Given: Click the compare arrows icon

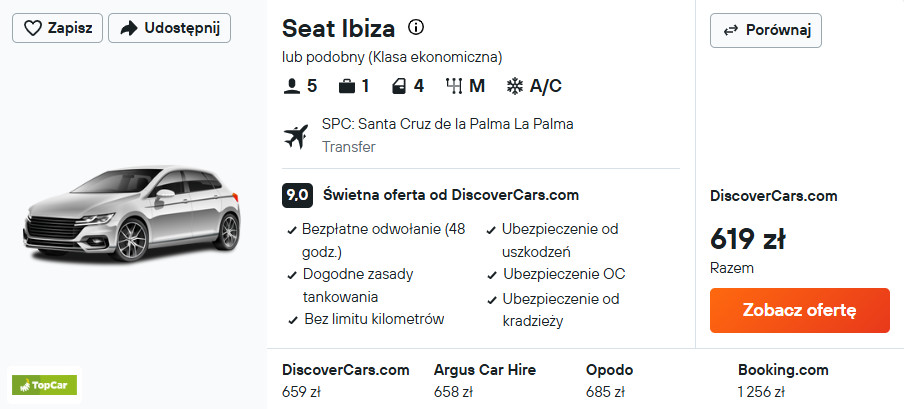Looking at the screenshot, I should (733, 29).
